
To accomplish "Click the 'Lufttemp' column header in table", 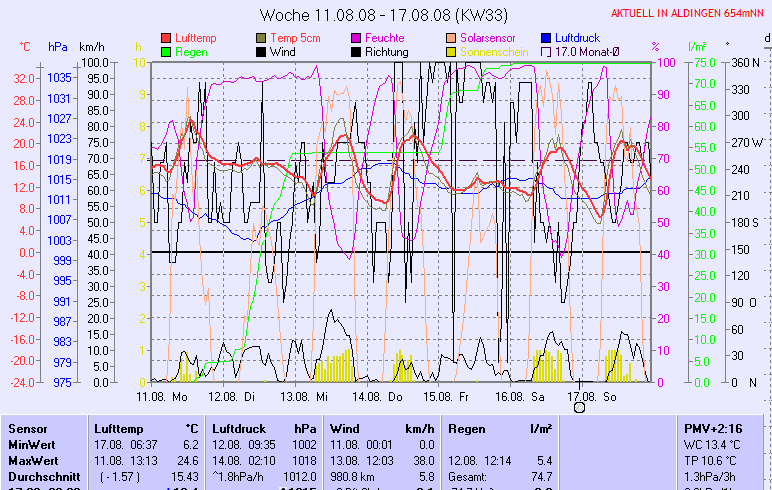I will tap(118, 428).
